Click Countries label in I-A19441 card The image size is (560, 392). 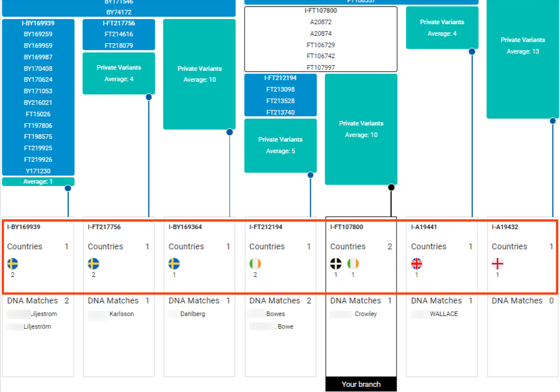[429, 246]
